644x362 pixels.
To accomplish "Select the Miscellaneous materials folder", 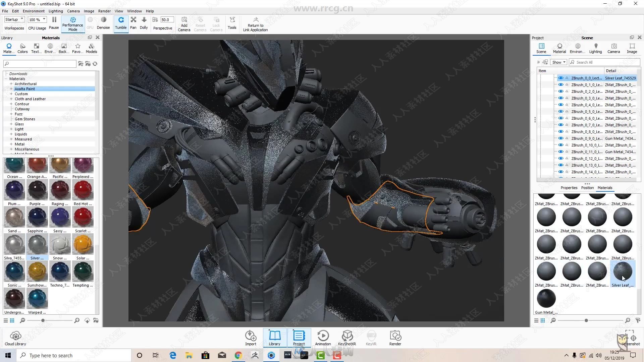I will click(27, 149).
